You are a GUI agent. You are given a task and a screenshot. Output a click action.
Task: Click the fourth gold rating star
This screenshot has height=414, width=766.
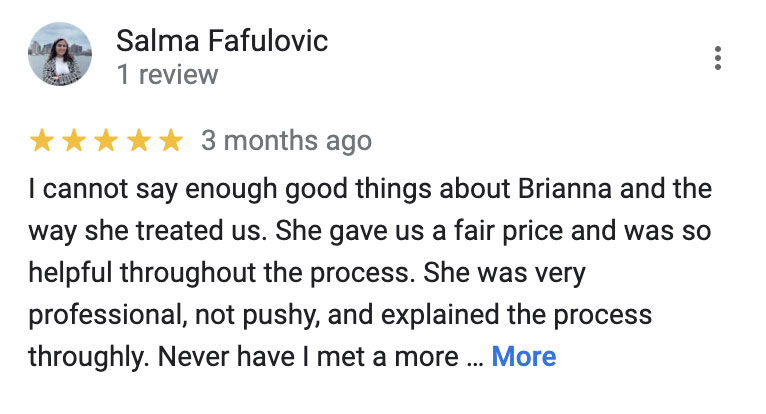tap(139, 140)
